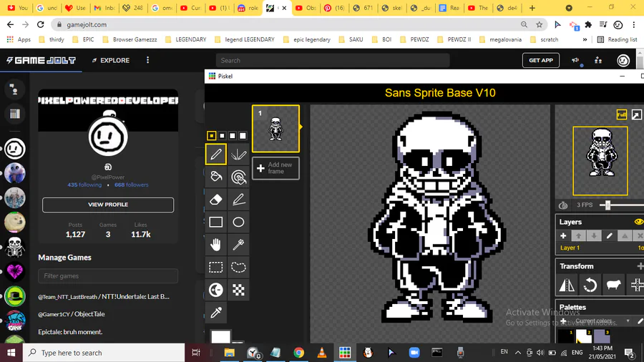Open the 435 following link
The width and height of the screenshot is (644, 362).
click(x=84, y=185)
